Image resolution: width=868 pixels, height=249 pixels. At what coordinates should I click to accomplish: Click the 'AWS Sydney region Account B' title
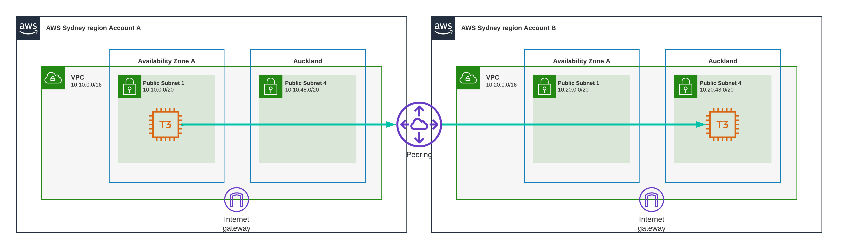[x=508, y=28]
